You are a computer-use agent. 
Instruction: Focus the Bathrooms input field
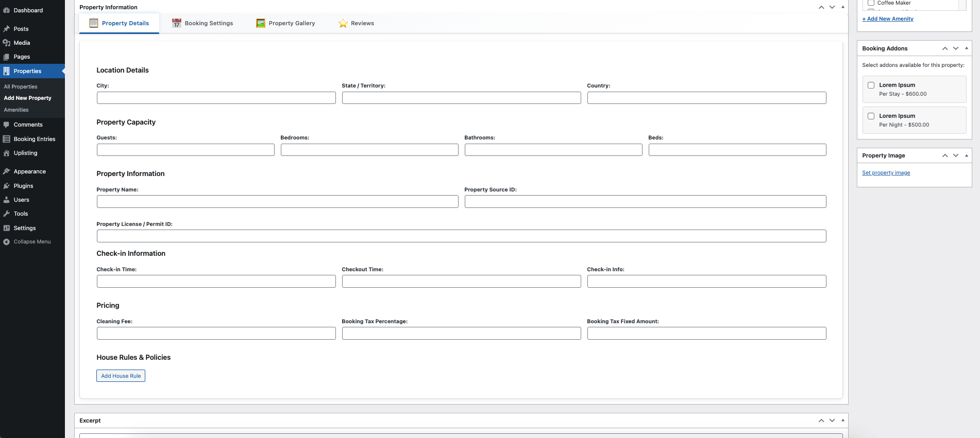[x=553, y=150]
